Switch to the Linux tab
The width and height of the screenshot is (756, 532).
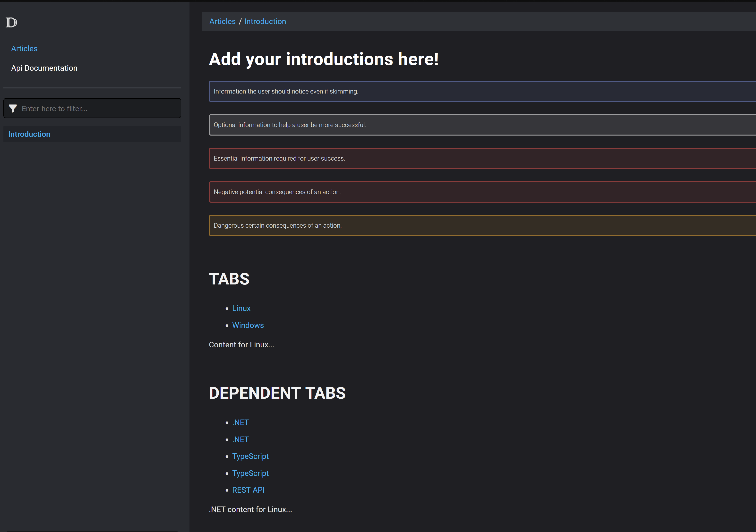coord(241,309)
